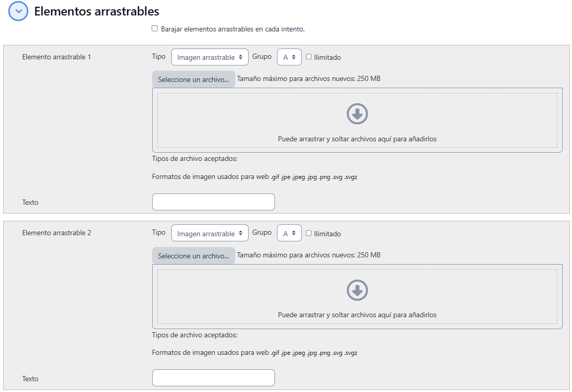Click download arrow icon in first drop area
Screen dimensions: 572x392
pos(357,114)
